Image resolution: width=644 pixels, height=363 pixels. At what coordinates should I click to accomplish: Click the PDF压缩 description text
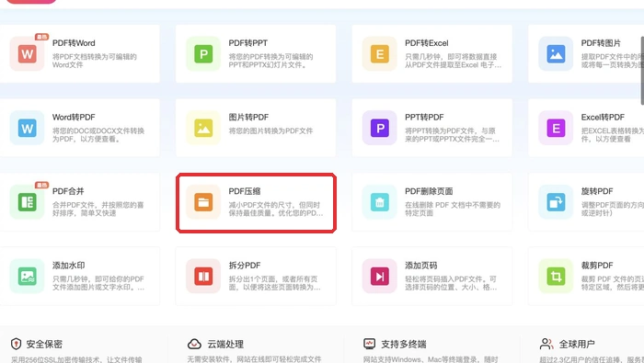(x=276, y=209)
